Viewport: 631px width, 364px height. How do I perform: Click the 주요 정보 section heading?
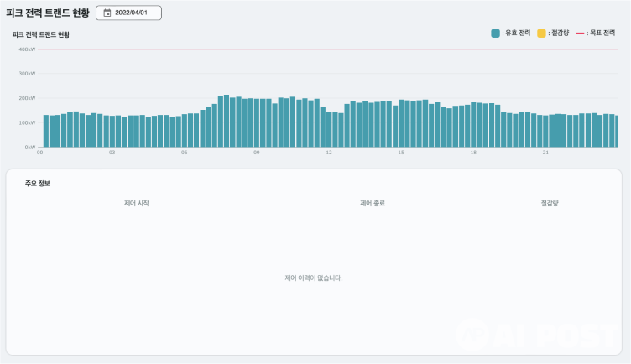tap(38, 183)
